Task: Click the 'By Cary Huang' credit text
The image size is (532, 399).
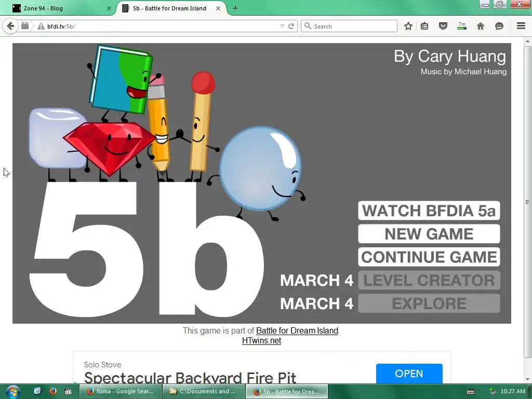Action: tap(450, 56)
